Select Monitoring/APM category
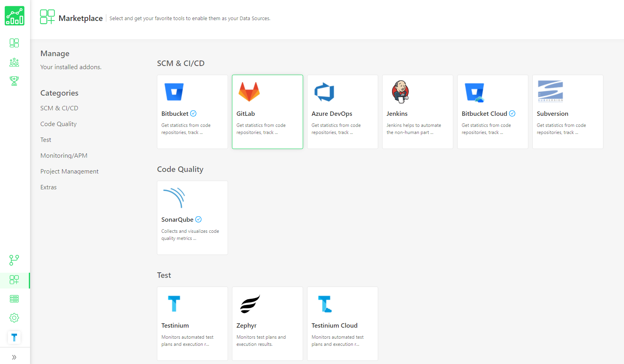Viewport: 624px width, 364px height. [64, 155]
